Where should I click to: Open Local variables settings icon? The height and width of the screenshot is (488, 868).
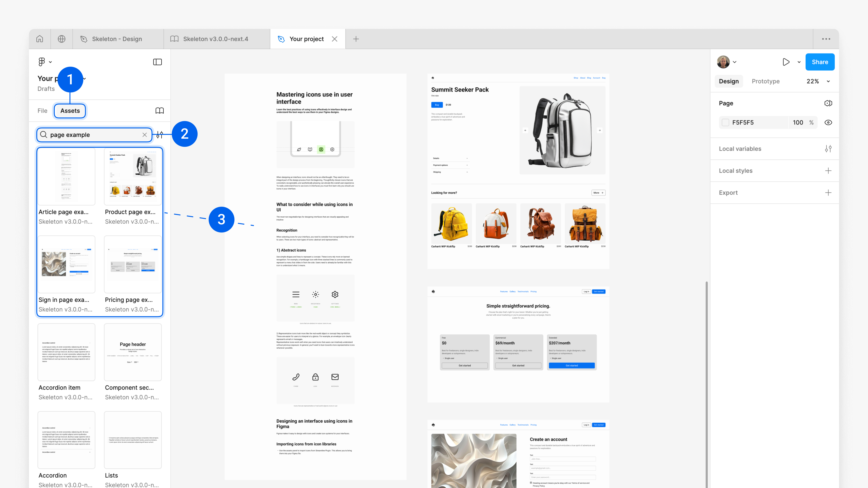(828, 148)
